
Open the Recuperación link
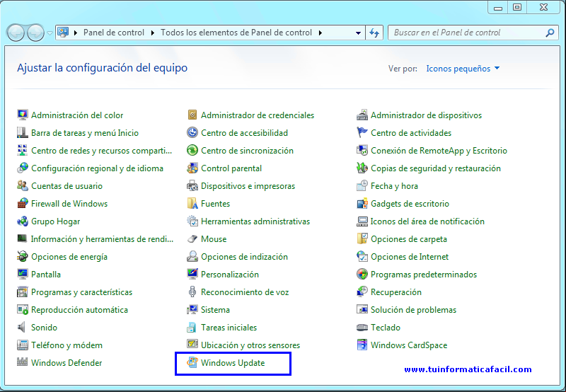click(396, 292)
